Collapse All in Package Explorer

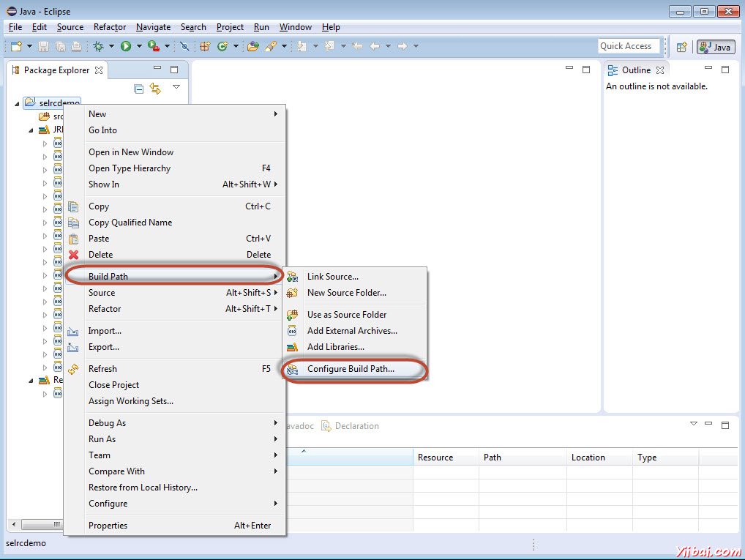tap(138, 88)
